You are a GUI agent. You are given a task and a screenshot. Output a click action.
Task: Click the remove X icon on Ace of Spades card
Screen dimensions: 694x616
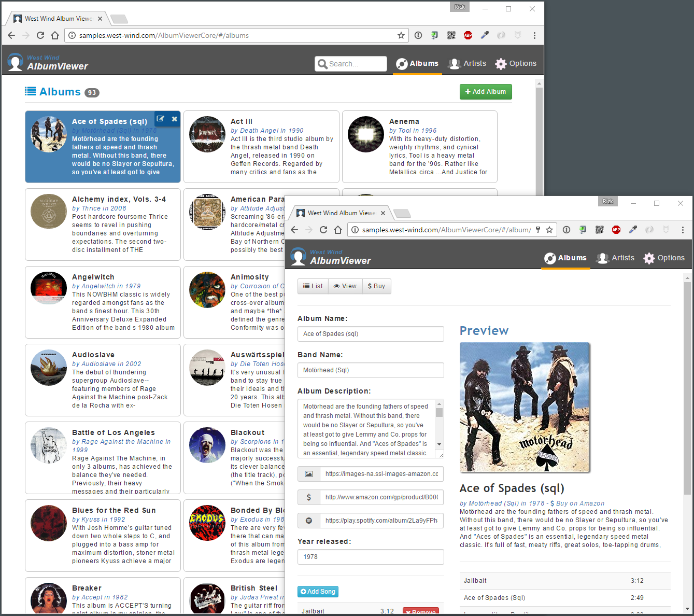[175, 119]
